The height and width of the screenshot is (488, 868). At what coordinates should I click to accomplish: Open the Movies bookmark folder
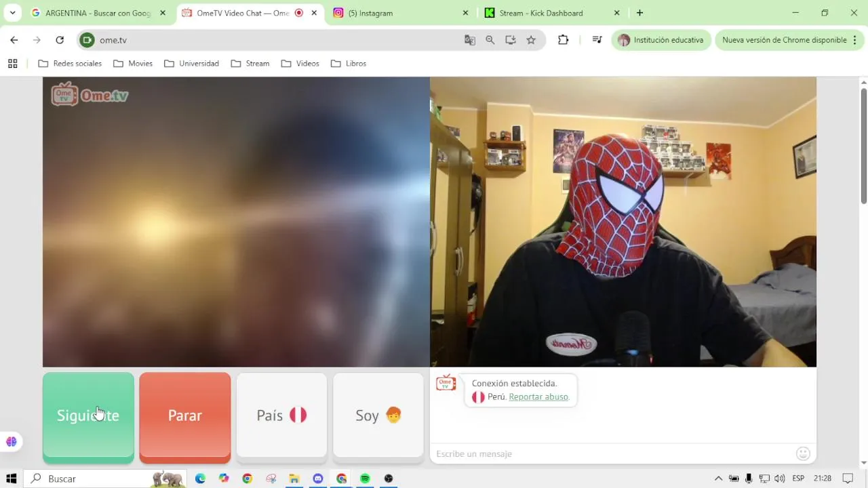pyautogui.click(x=133, y=64)
